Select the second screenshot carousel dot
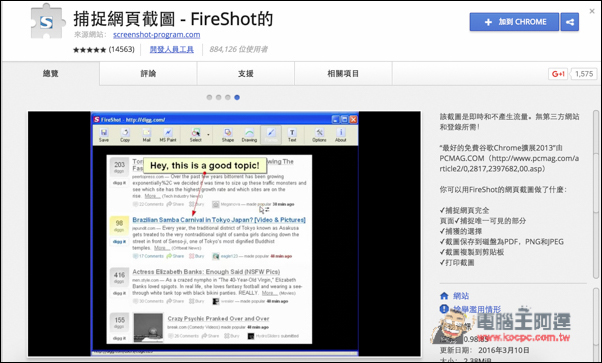 (218, 97)
